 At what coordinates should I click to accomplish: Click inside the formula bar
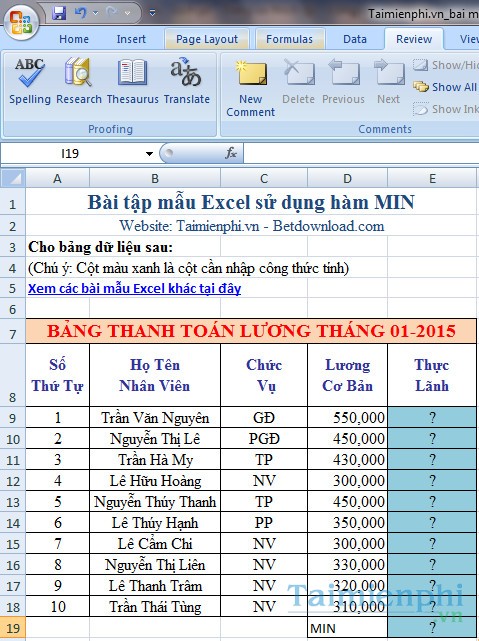pyautogui.click(x=361, y=154)
